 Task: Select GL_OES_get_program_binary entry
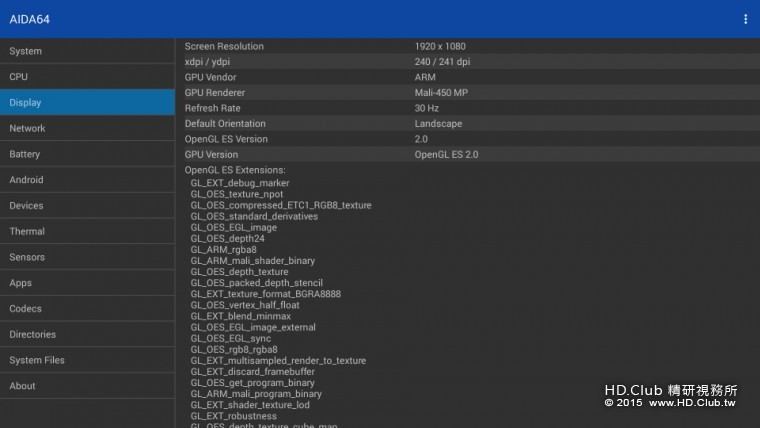(x=253, y=383)
